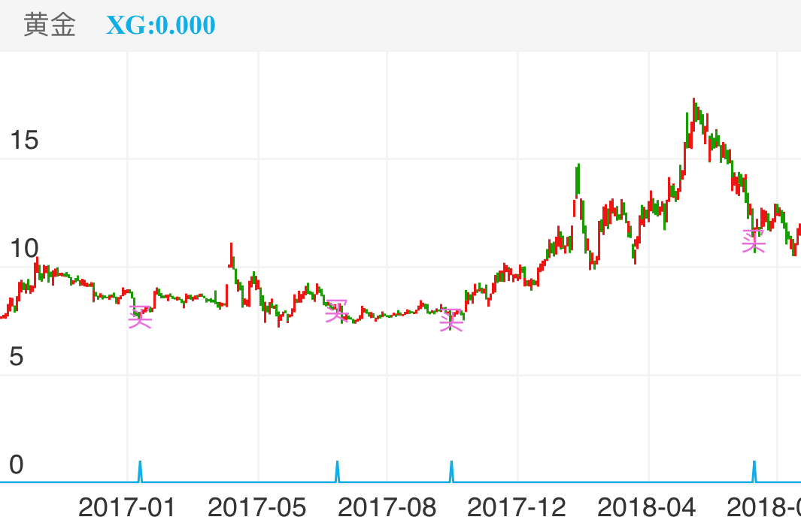Select the XG:0.000 indicator readout
The image size is (801, 532).
click(160, 26)
